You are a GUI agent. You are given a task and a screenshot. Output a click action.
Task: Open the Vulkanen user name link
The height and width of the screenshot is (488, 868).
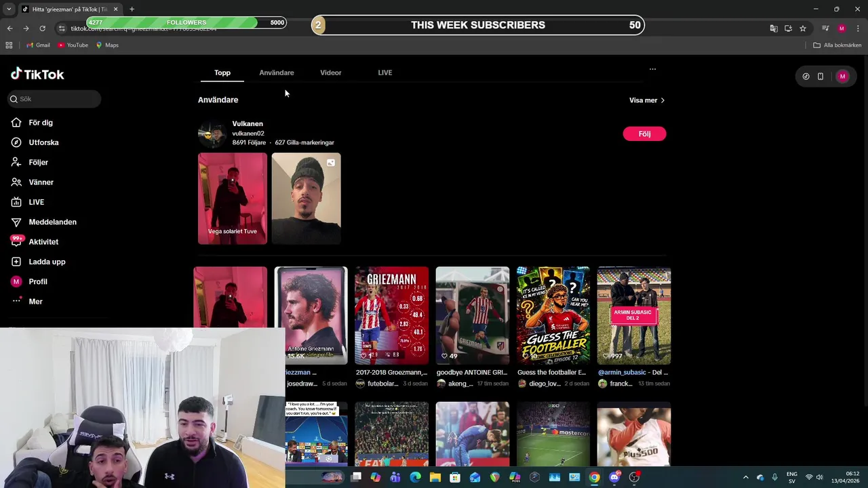[x=248, y=124]
